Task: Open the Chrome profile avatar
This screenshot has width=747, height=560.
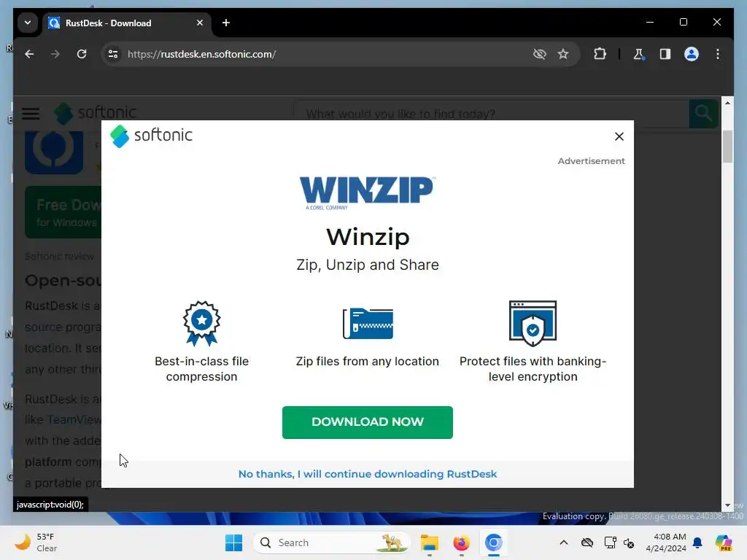Action: [x=692, y=54]
